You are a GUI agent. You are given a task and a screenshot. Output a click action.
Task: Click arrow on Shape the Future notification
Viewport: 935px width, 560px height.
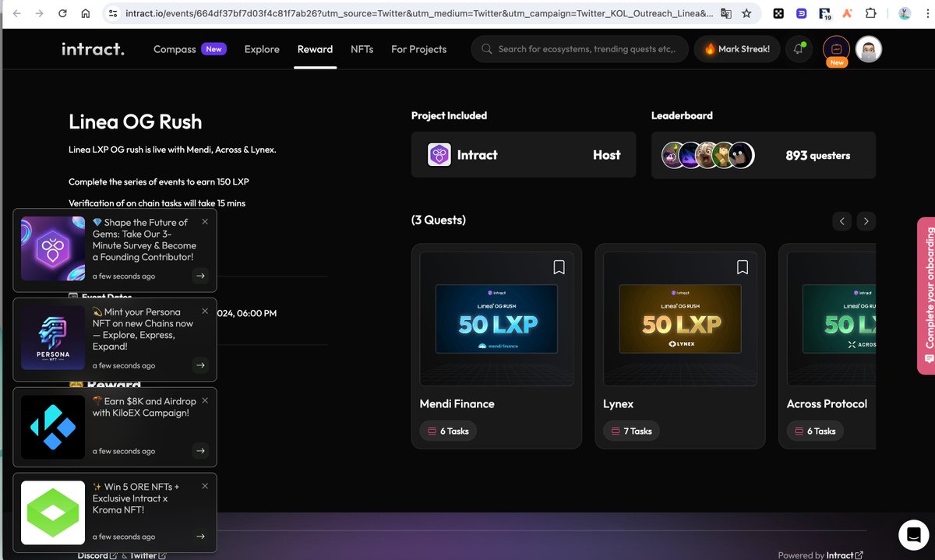click(200, 276)
